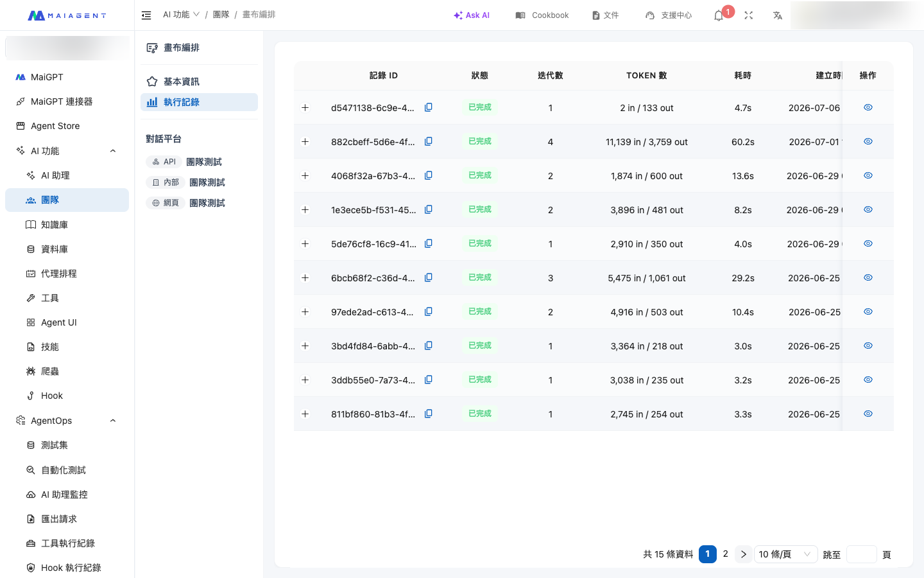View record 6bcb68f2 with the eye icon

[x=868, y=277]
